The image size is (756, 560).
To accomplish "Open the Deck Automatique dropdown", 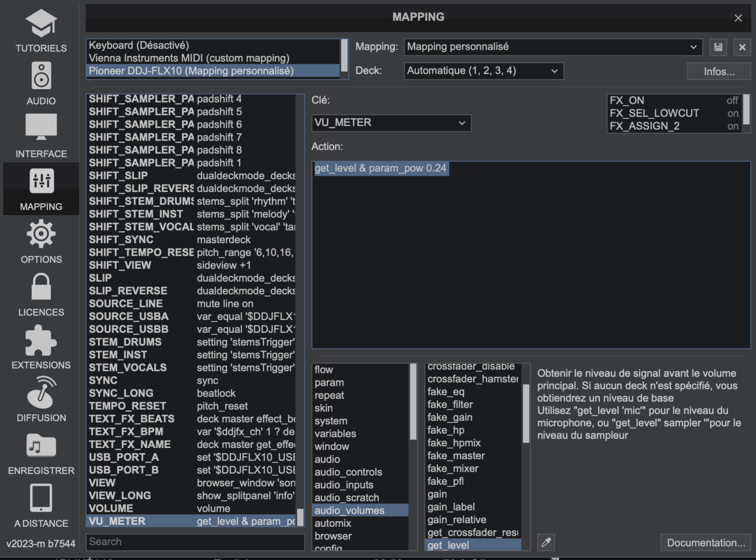I will (483, 71).
